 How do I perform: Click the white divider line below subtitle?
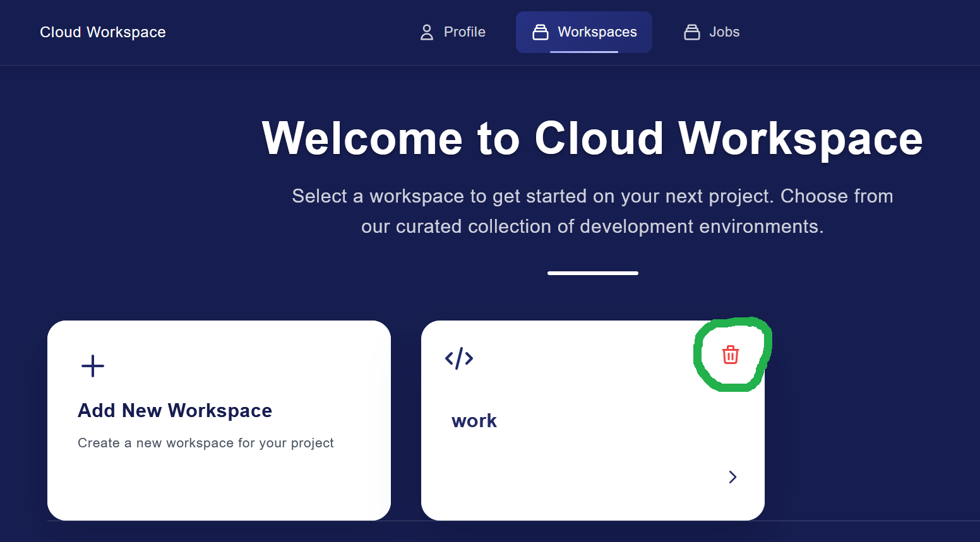point(592,273)
